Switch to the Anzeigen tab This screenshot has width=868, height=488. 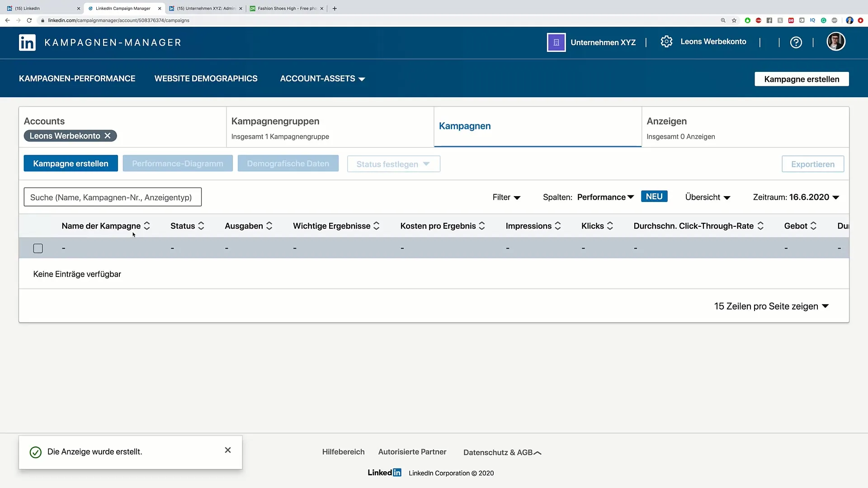pos(745,127)
